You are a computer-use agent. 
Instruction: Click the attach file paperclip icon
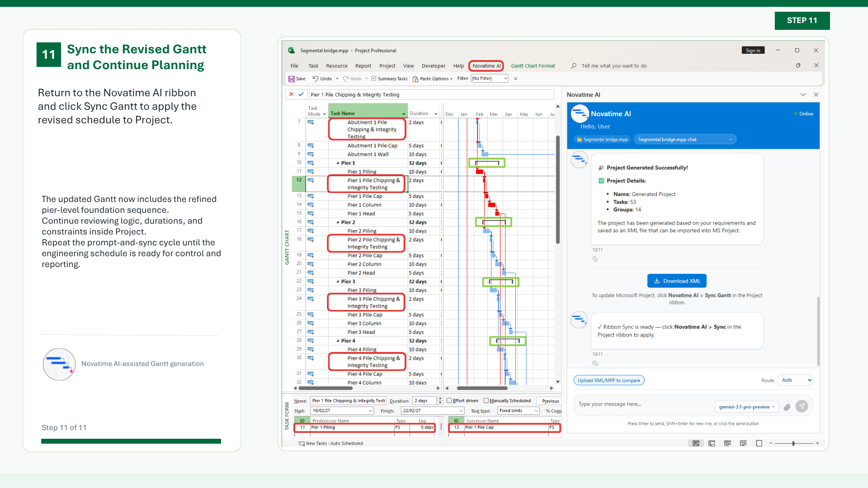click(x=787, y=407)
